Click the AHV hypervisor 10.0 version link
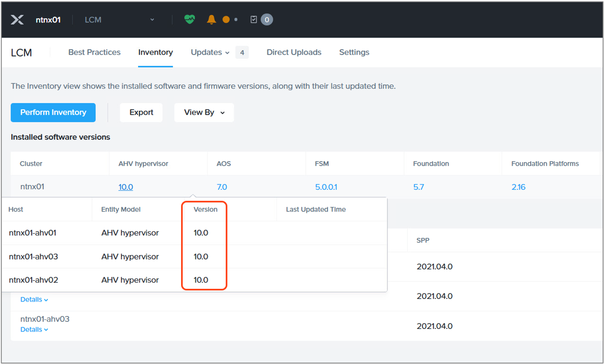The width and height of the screenshot is (604, 364). click(126, 187)
